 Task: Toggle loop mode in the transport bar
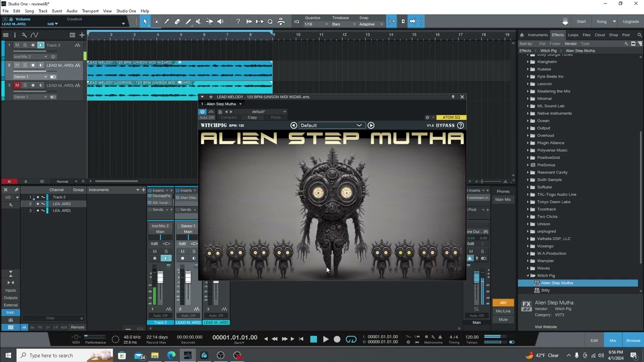351,339
